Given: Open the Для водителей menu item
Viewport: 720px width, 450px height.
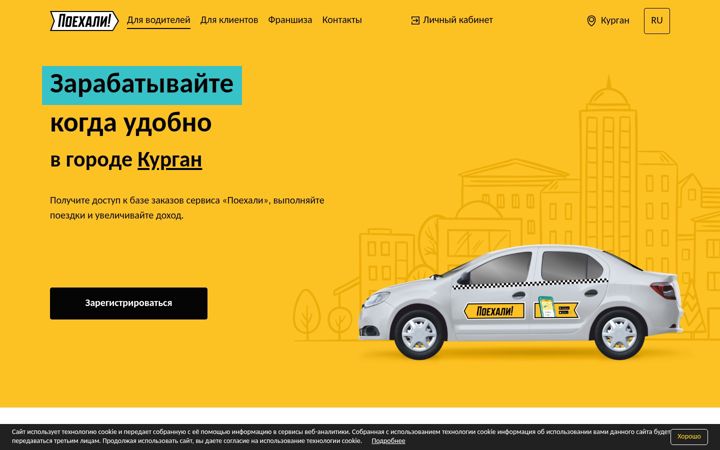Looking at the screenshot, I should [158, 20].
